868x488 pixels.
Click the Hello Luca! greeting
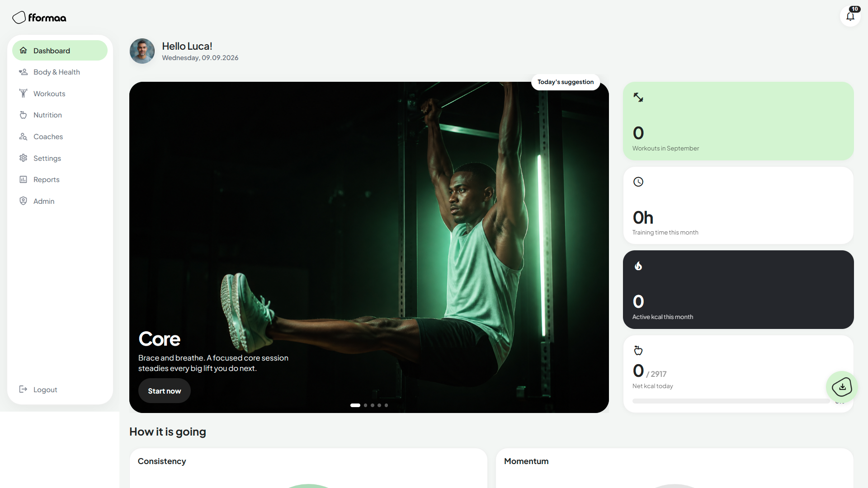tap(187, 46)
